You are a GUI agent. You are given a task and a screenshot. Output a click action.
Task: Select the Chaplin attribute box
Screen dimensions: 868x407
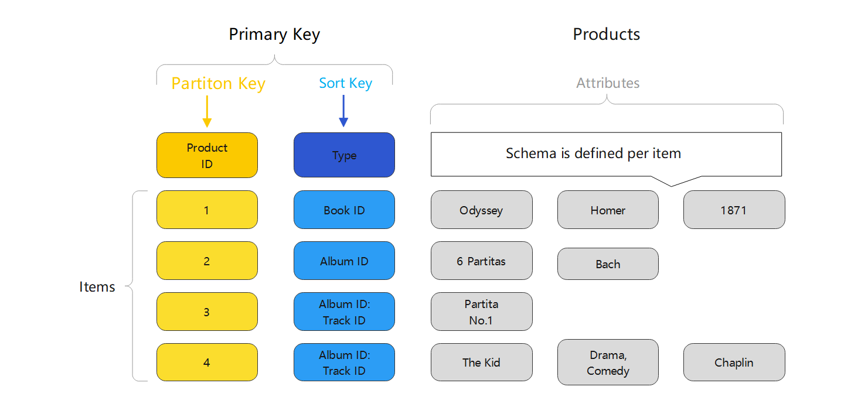click(734, 362)
